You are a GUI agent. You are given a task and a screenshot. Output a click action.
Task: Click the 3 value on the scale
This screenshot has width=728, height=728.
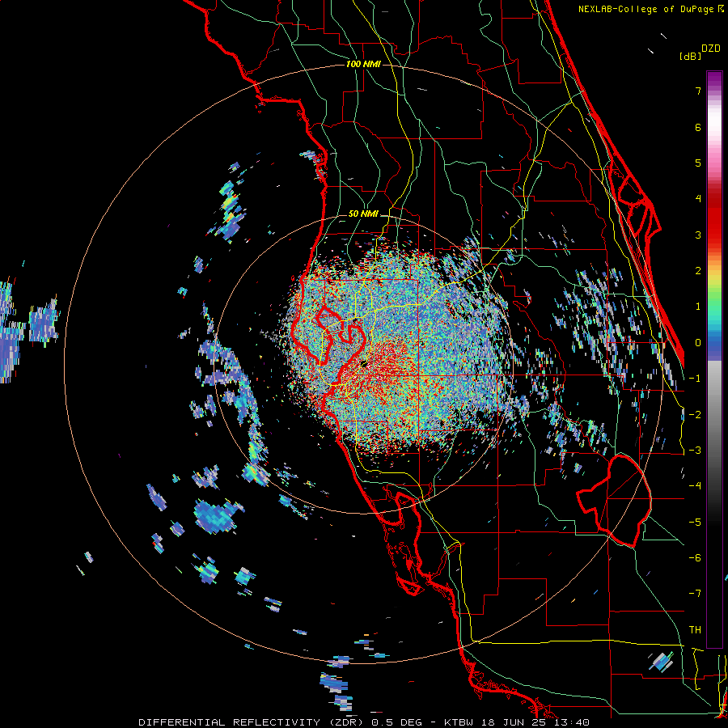point(698,235)
